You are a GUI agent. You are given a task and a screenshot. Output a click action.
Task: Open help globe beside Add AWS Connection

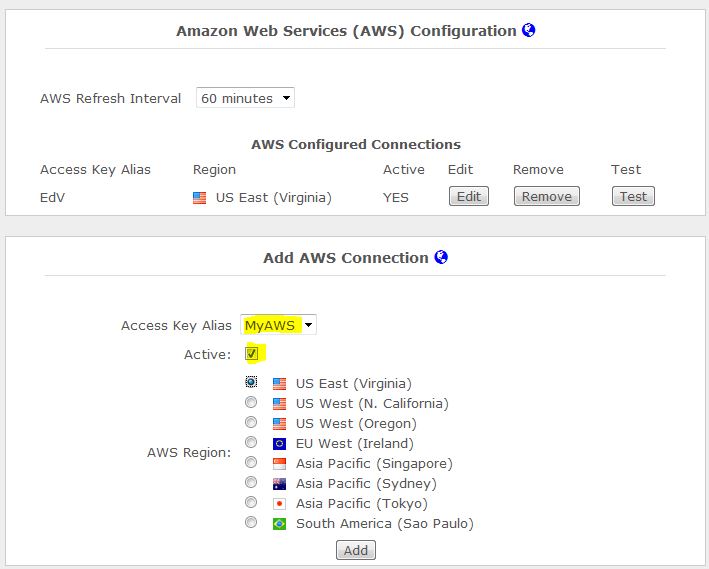tap(441, 257)
